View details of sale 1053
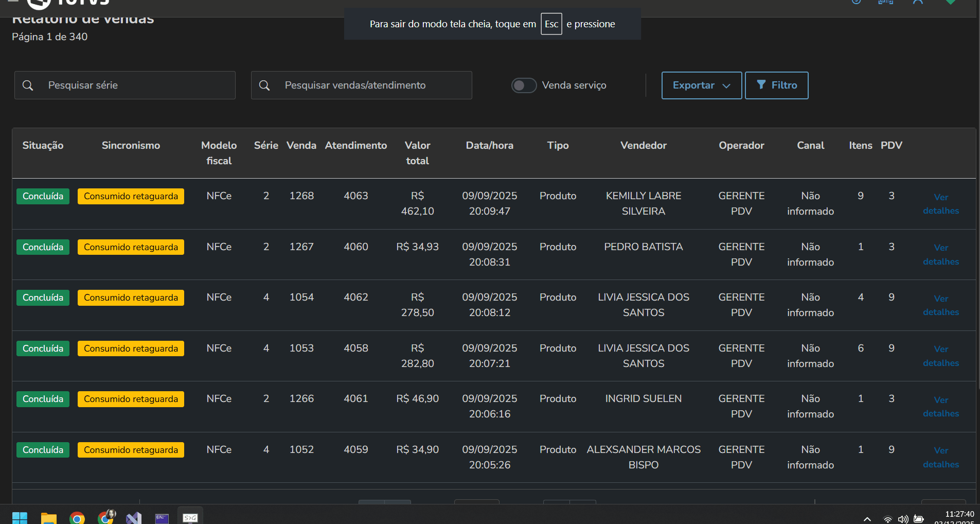Image resolution: width=980 pixels, height=524 pixels. (x=941, y=356)
